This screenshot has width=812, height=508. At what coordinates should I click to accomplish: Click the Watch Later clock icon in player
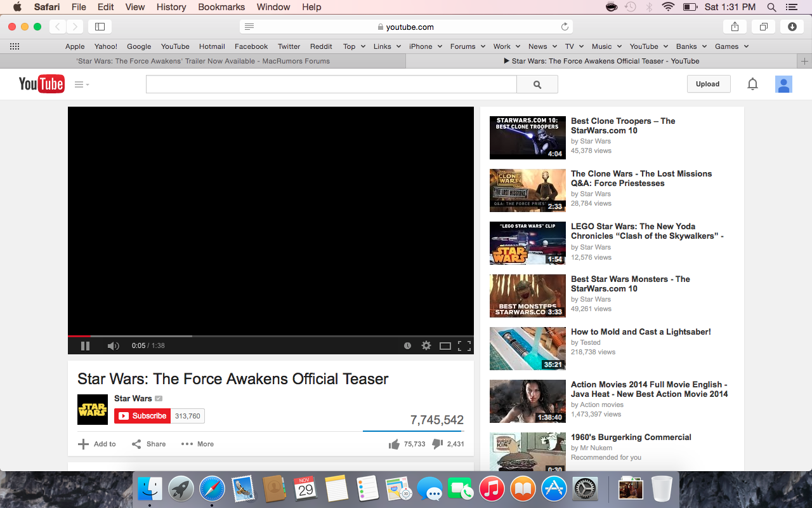[407, 346]
